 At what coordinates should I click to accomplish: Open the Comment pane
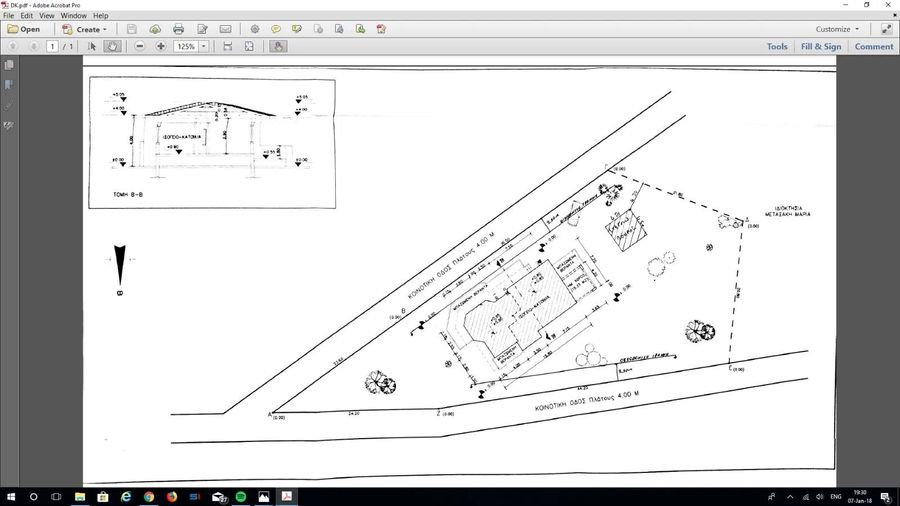coord(873,46)
